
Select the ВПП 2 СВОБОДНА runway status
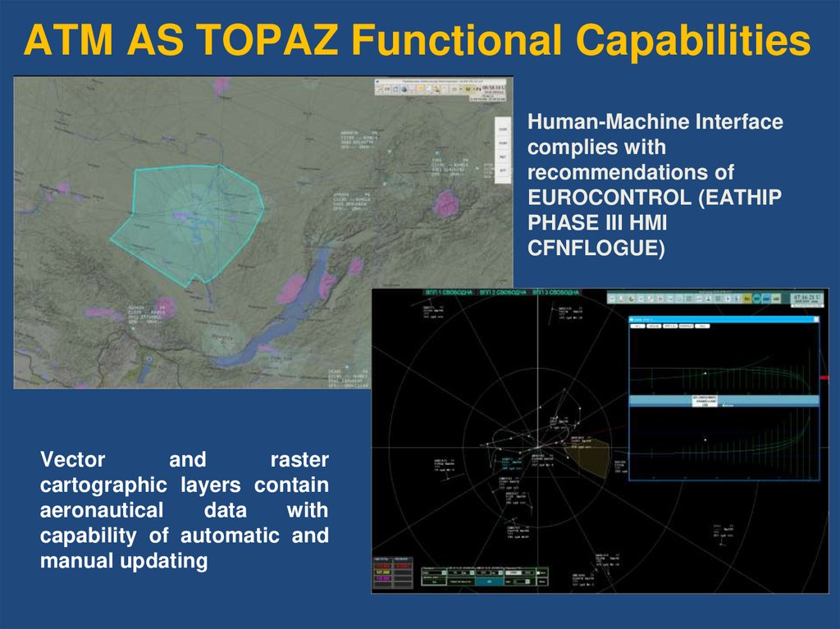(x=503, y=293)
